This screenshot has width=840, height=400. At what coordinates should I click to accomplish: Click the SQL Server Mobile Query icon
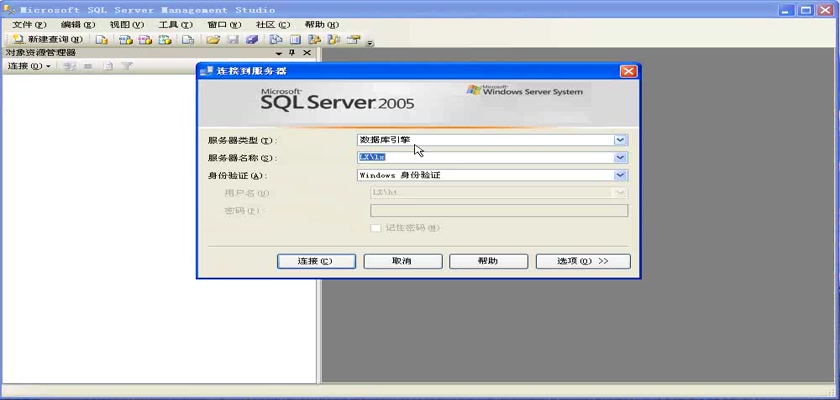click(188, 40)
